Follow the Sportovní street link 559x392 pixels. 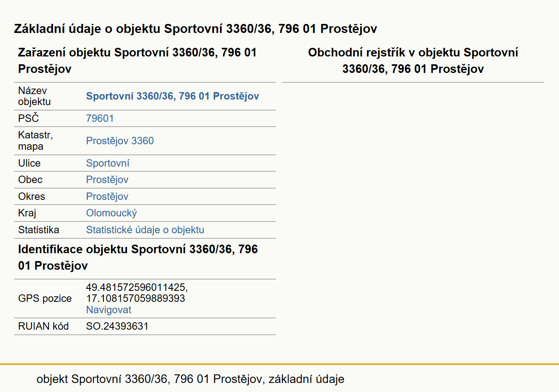click(108, 163)
